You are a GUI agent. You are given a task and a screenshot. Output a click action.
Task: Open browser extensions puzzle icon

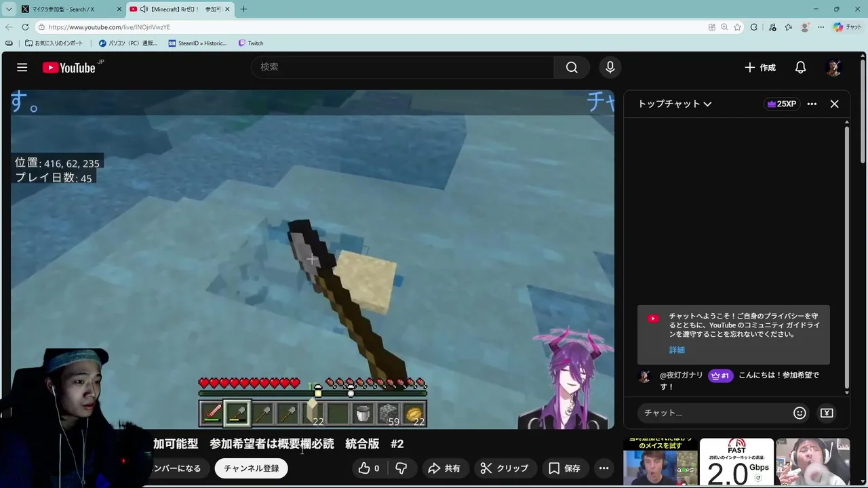tap(753, 27)
